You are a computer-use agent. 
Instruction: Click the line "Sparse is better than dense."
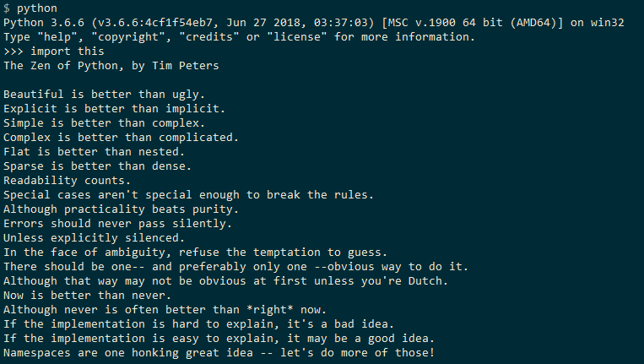click(x=98, y=166)
